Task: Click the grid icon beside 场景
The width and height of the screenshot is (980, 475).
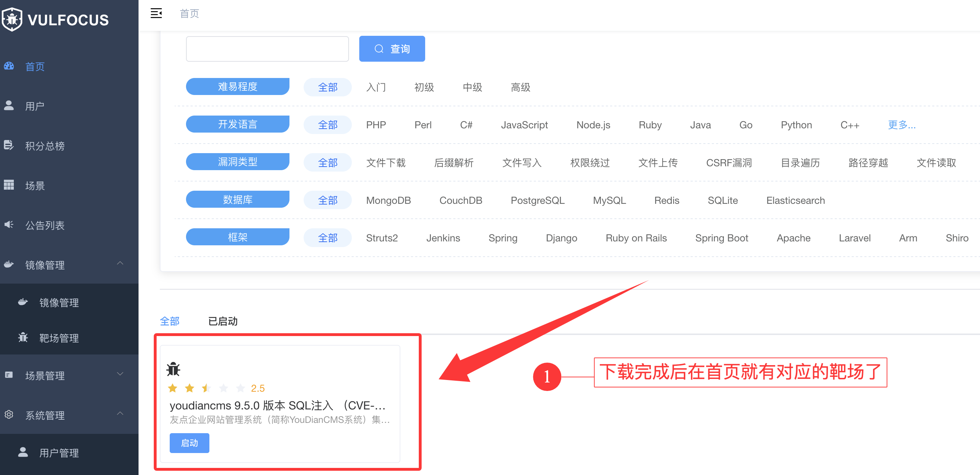Action: coord(9,185)
